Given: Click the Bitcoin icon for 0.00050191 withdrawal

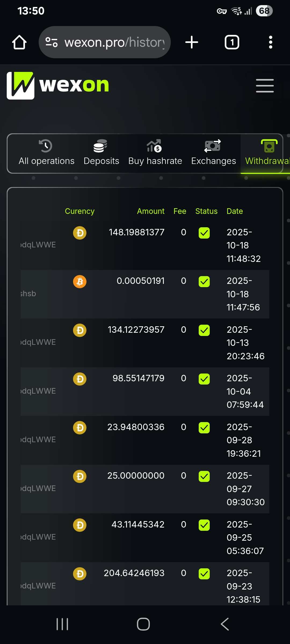Looking at the screenshot, I should coord(80,281).
